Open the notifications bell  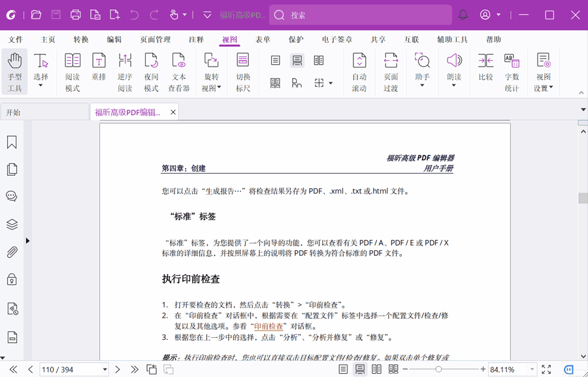click(463, 15)
